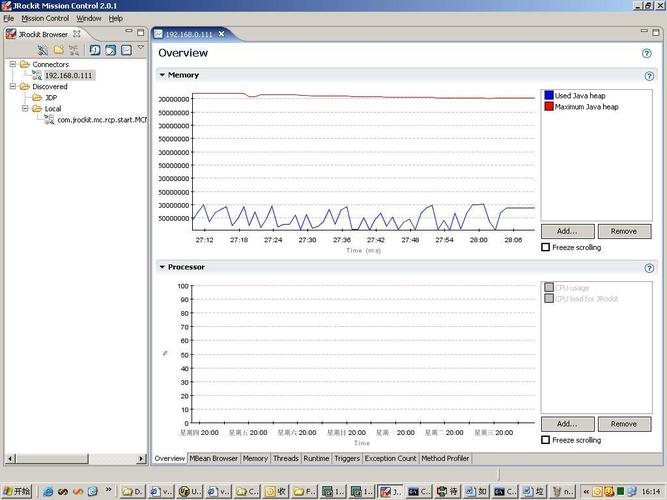Switch to the Memory tab at bottom

point(255,458)
